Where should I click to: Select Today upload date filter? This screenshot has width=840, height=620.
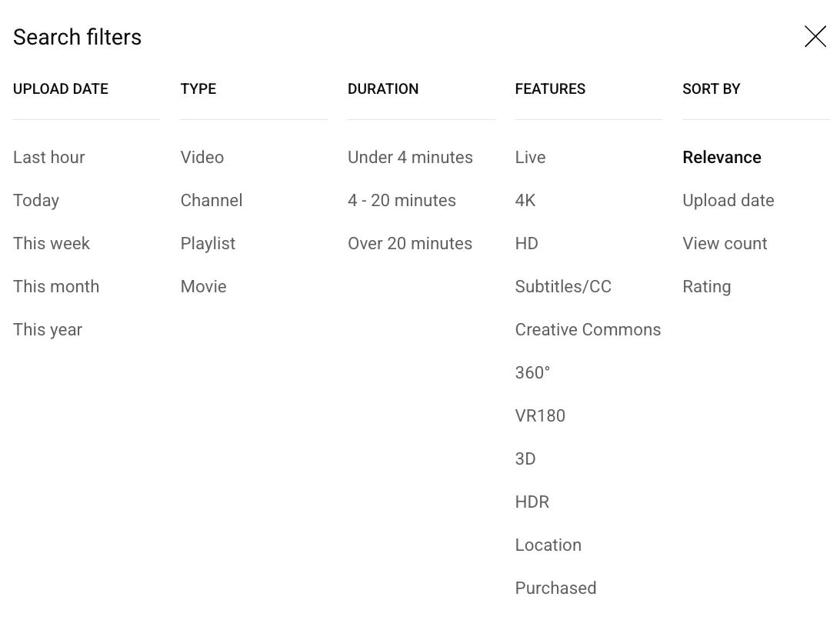(x=36, y=201)
